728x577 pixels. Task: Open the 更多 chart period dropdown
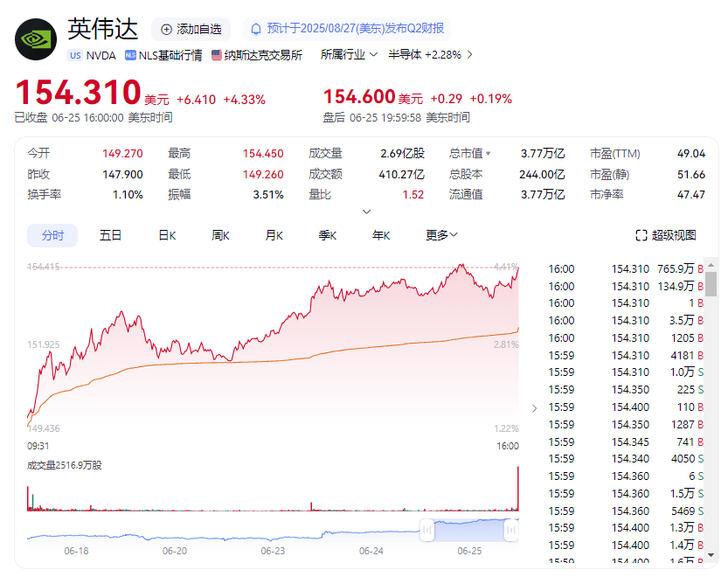pos(441,235)
